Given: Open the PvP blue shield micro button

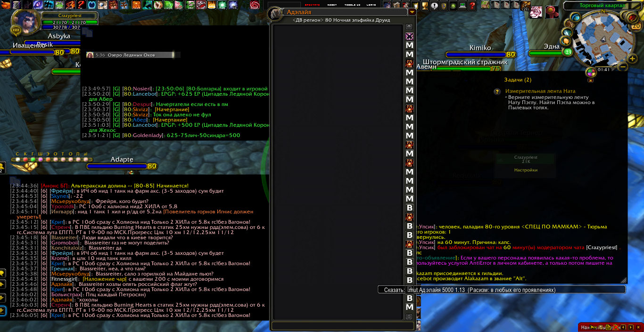Looking at the screenshot, I should (443, 5).
